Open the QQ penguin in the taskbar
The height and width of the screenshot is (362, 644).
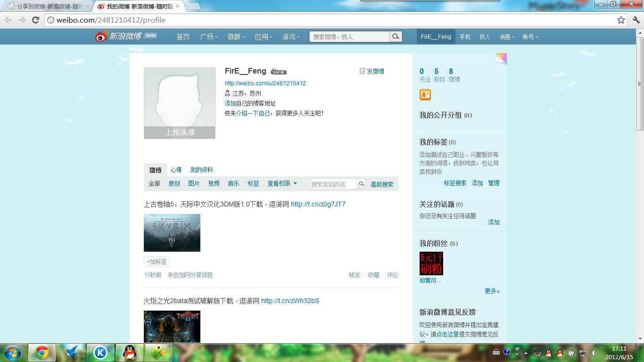coord(130,353)
